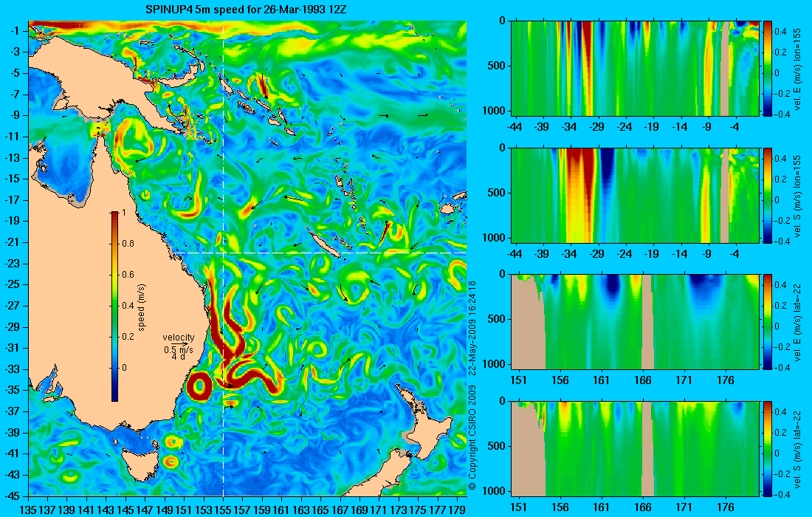The image size is (812, 517).
Task: Click the "161" axis label of the bottom section panel
Action: point(601,507)
